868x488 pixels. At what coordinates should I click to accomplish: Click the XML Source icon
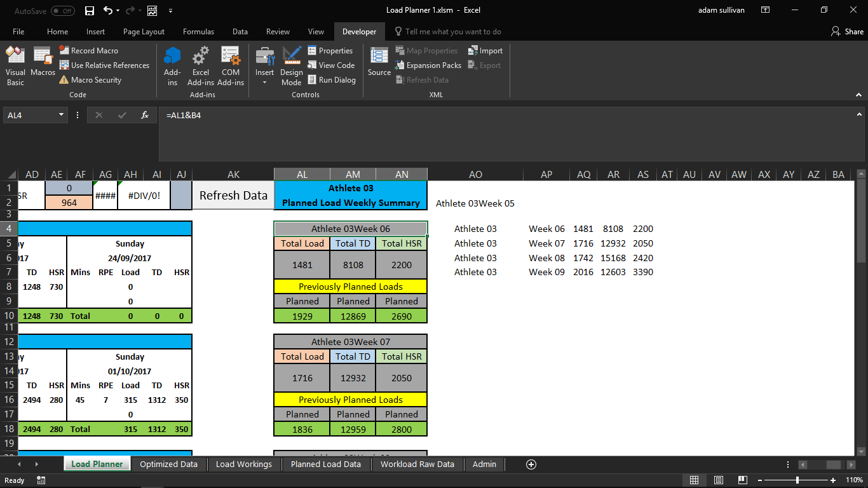click(379, 62)
